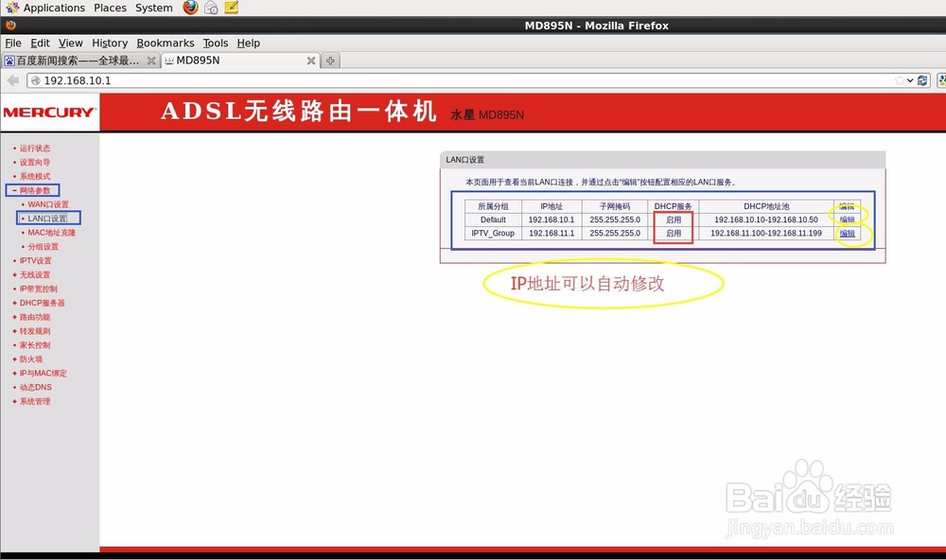The image size is (946, 560).
Task: Click the 百度新闻 tab favicon
Action: click(9, 60)
